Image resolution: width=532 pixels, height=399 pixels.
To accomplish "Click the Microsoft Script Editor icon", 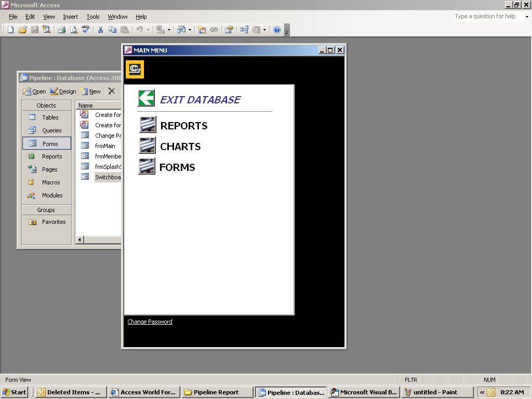I will [x=214, y=30].
